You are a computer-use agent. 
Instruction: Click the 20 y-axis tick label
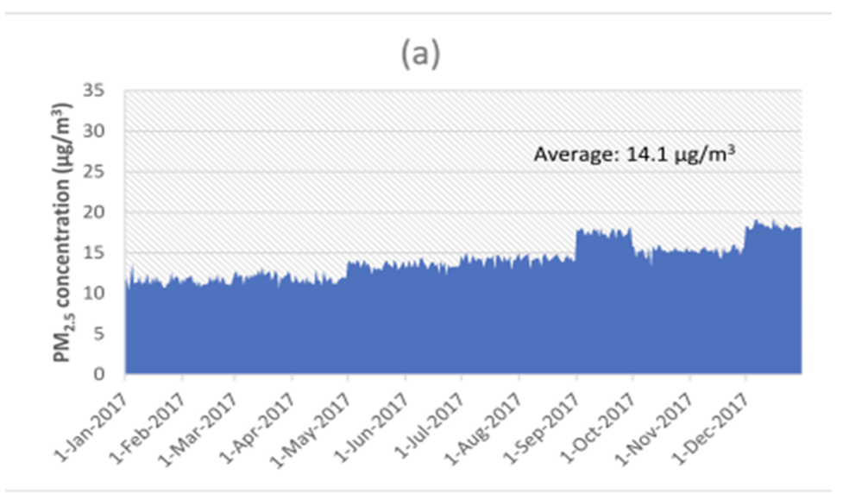(105, 212)
